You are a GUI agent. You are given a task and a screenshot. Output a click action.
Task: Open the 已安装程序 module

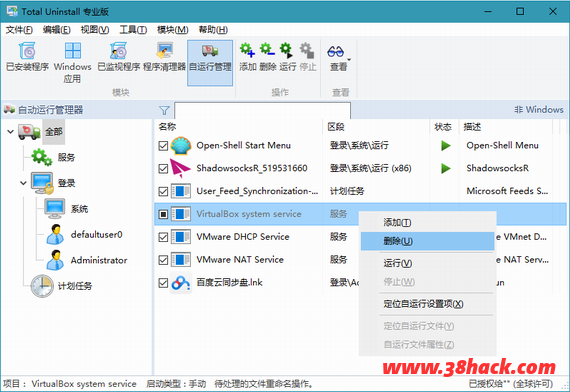pos(27,57)
